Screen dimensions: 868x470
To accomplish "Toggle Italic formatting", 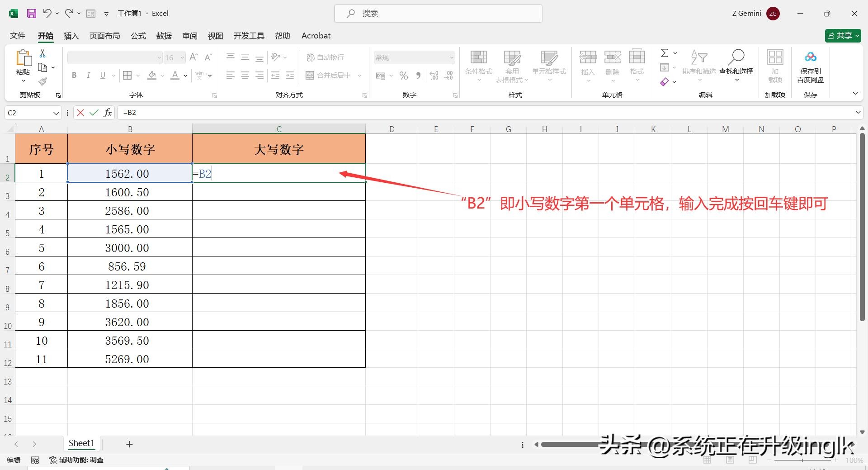I will click(89, 76).
